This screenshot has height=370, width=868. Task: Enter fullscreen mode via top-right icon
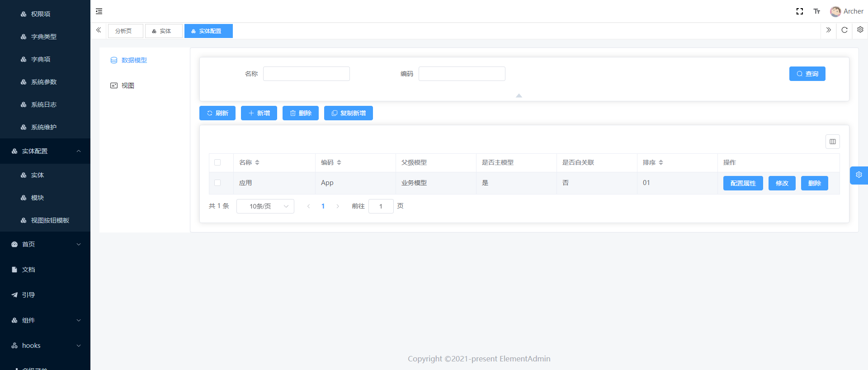(800, 11)
